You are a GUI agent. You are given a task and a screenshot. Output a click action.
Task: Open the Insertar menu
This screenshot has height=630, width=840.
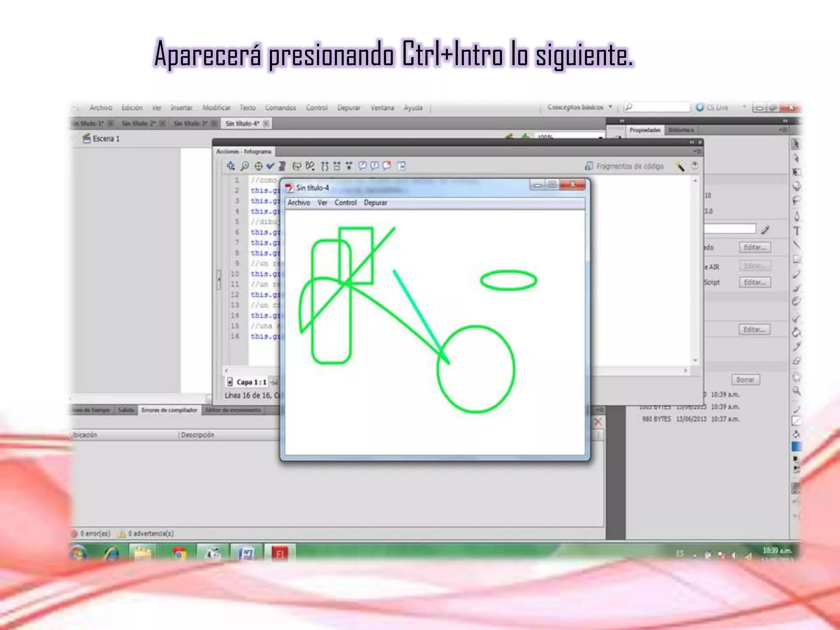tap(181, 107)
